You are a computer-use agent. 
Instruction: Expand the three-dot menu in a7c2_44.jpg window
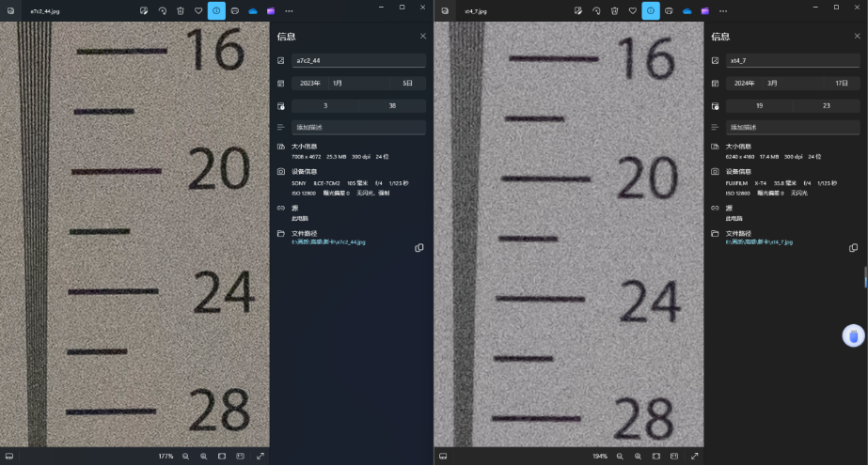[289, 10]
